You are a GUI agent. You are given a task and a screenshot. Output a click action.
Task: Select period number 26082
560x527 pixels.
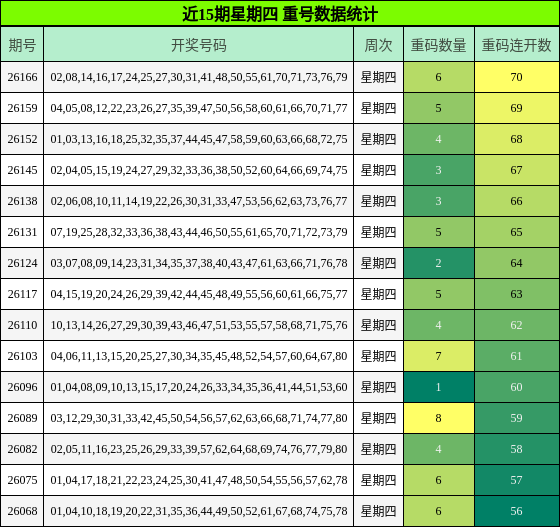(22, 449)
